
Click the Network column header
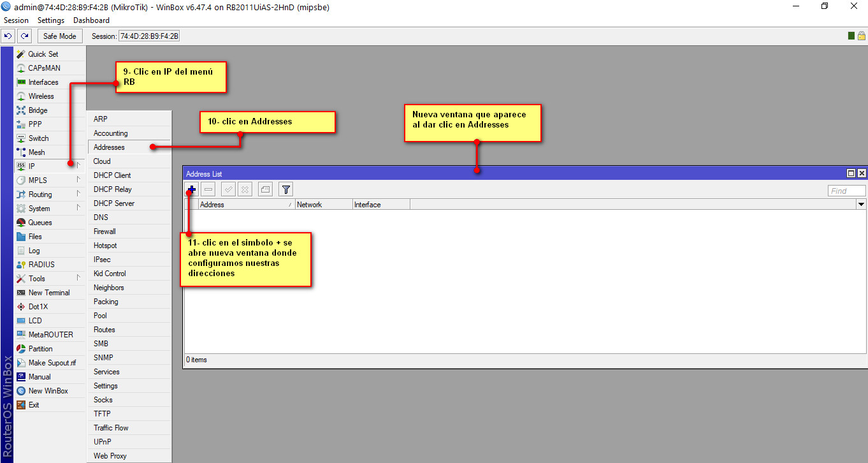(323, 205)
